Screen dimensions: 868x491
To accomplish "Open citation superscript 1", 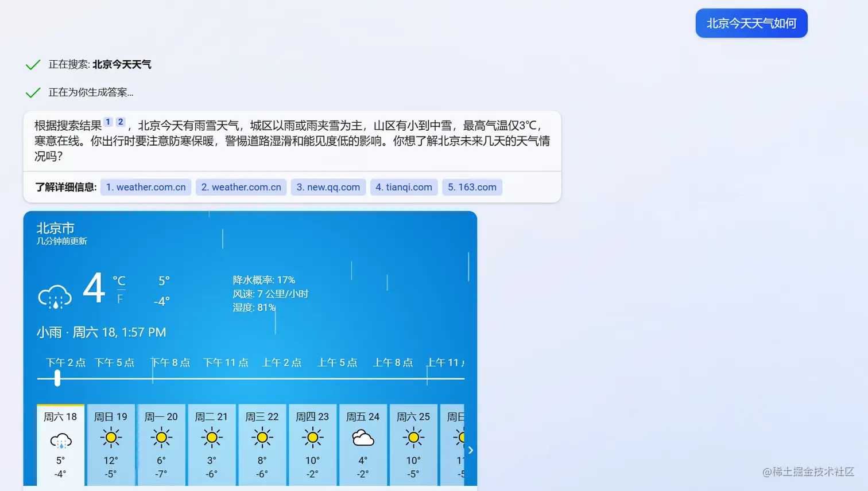I will click(x=108, y=122).
